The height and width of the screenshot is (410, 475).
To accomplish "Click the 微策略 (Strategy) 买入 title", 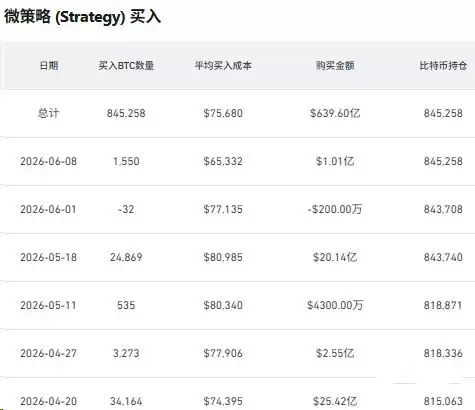I will coord(82,17).
